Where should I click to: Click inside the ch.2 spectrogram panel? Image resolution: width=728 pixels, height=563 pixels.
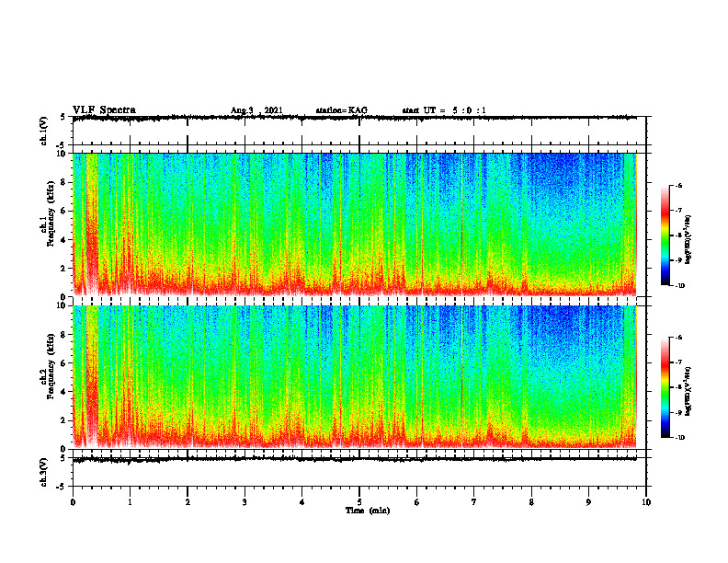pos(354,377)
